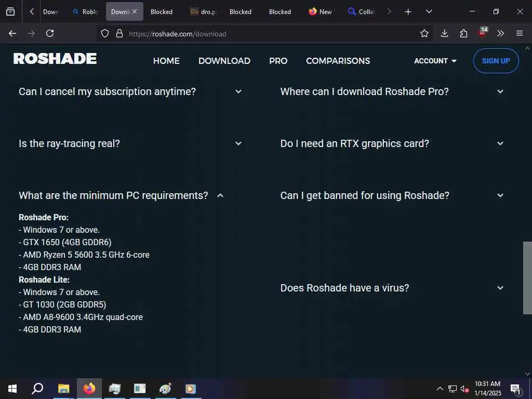This screenshot has width=532, height=399.
Task: Click the scrollbar down arrow
Action: [527, 374]
